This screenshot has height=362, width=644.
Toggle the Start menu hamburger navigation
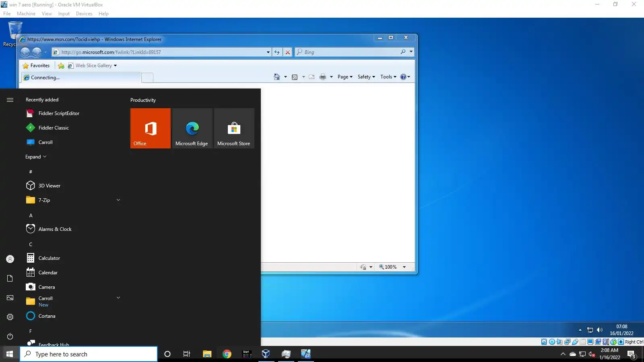pyautogui.click(x=10, y=100)
